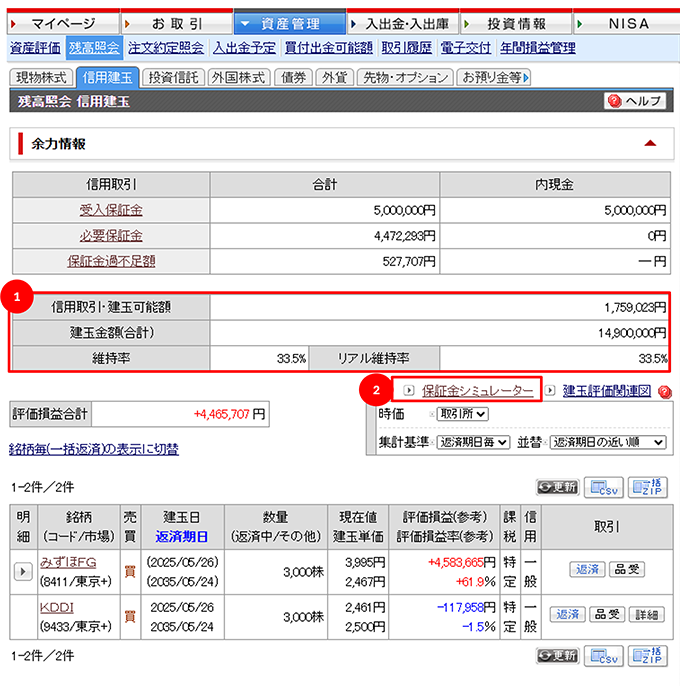Screen dimensions: 680x686
Task: Collapse the 余力情報 section with the red triangle
Action: 651,144
